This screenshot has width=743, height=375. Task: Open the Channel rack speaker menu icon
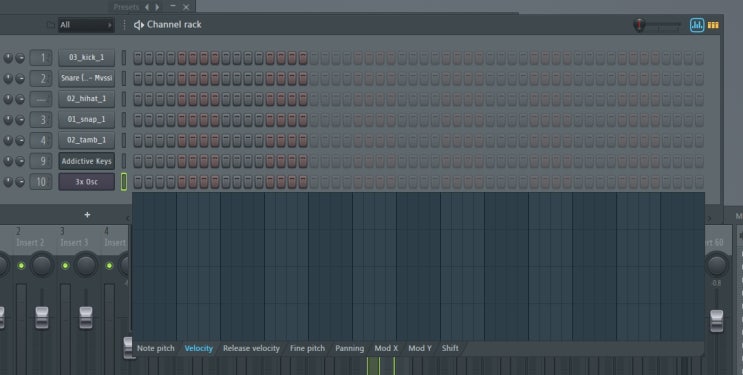click(x=138, y=25)
